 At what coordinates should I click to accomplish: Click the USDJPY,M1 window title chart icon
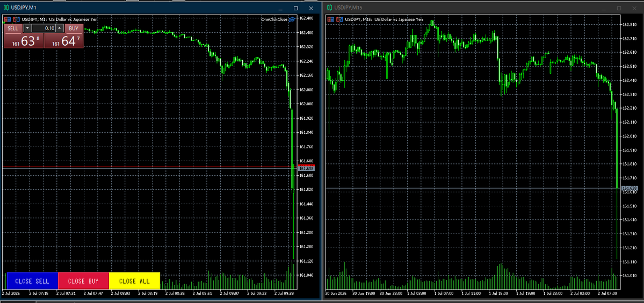pos(6,8)
